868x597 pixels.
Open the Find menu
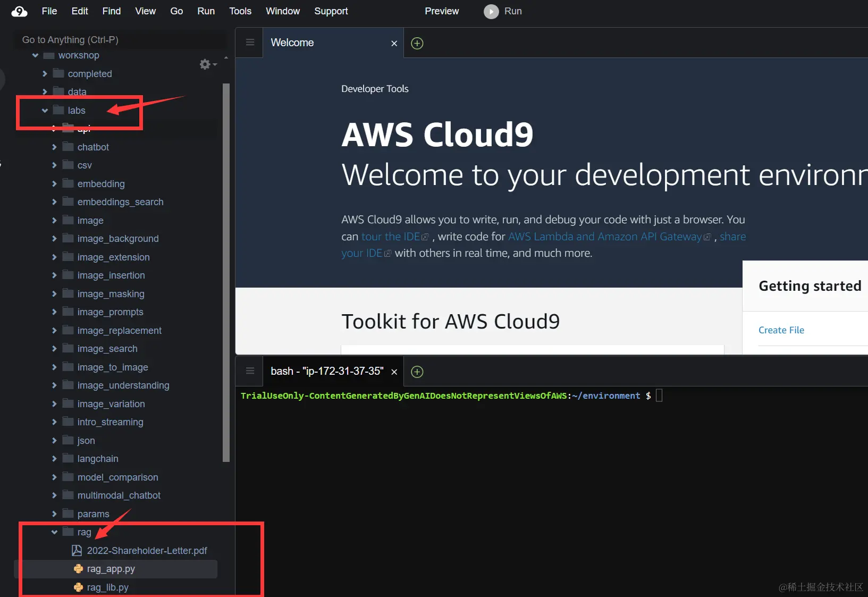click(112, 11)
